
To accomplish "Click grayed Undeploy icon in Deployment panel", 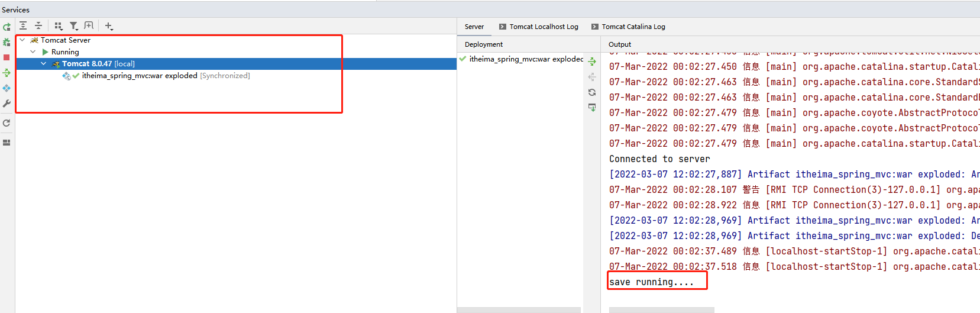I will pos(592,77).
